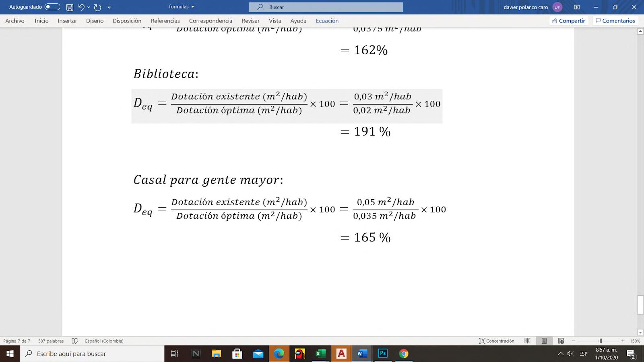This screenshot has width=644, height=362.
Task: Open the dawer polanco caro account avatar
Action: point(557,7)
